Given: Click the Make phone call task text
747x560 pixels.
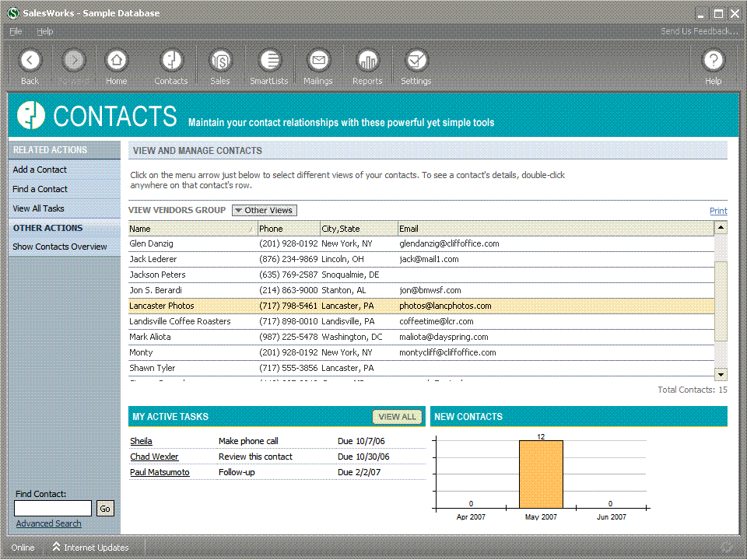Looking at the screenshot, I should (248, 442).
